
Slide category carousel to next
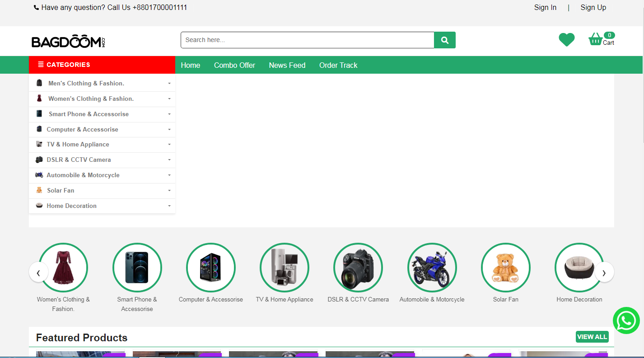[x=604, y=272]
